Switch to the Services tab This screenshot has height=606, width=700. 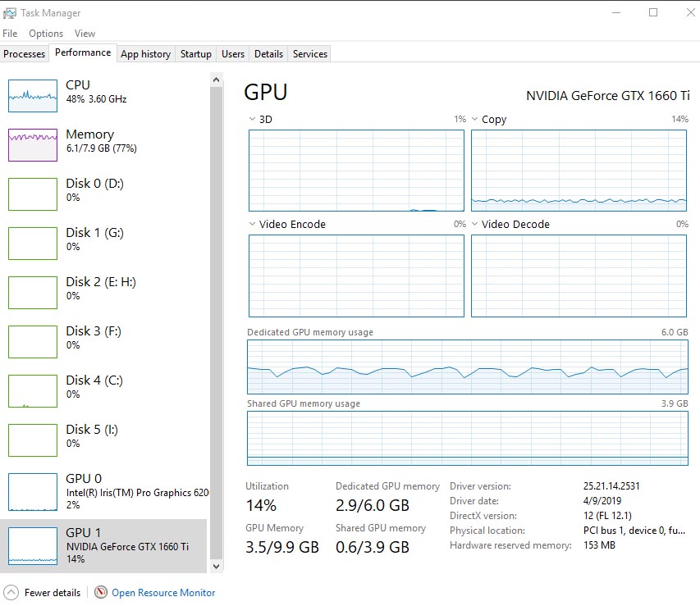coord(310,54)
